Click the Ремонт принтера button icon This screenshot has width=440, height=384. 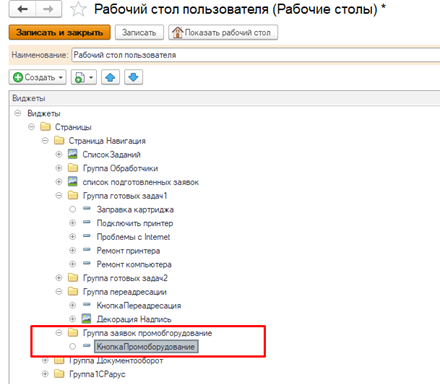[x=87, y=249]
